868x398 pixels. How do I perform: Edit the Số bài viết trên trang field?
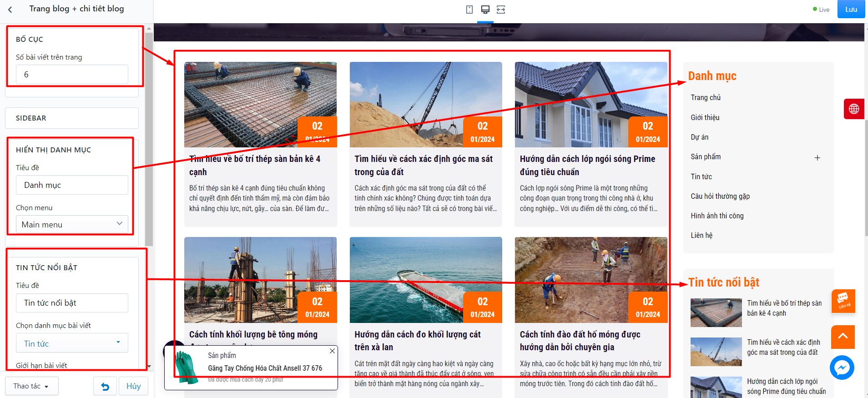click(x=72, y=74)
